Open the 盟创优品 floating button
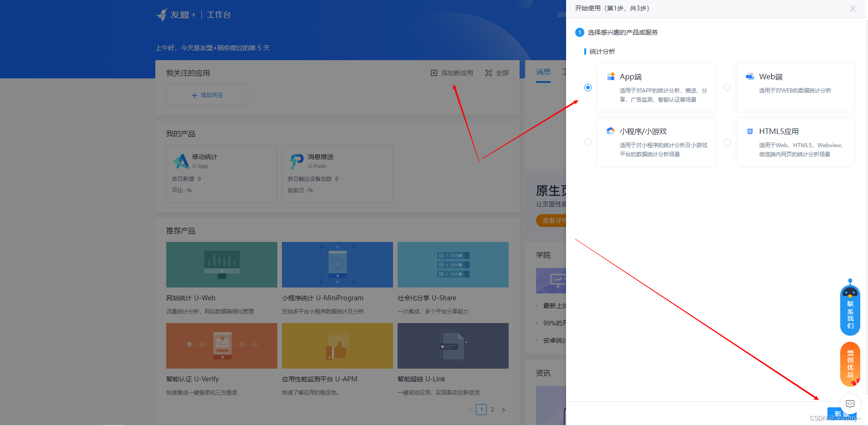 pos(850,364)
